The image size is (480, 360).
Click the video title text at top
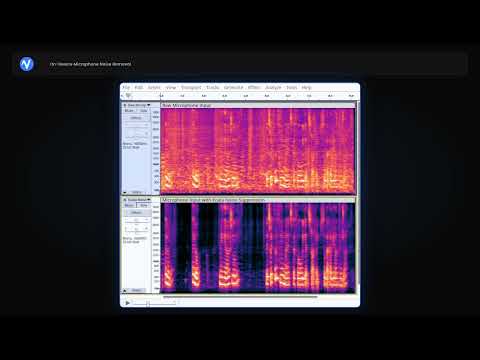90,64
